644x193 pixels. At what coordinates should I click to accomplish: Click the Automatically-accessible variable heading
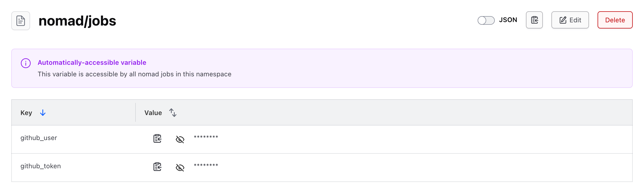(92, 63)
